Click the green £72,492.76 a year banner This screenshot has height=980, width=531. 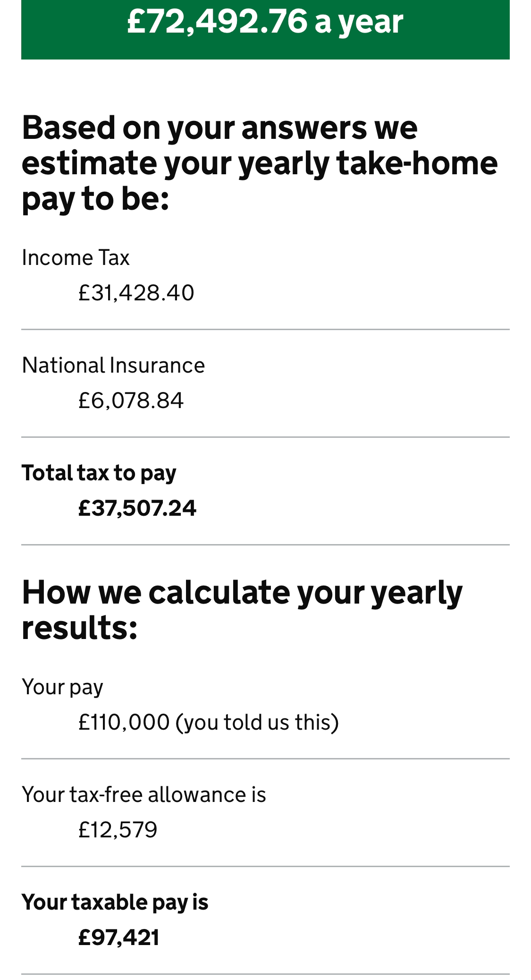(x=265, y=29)
